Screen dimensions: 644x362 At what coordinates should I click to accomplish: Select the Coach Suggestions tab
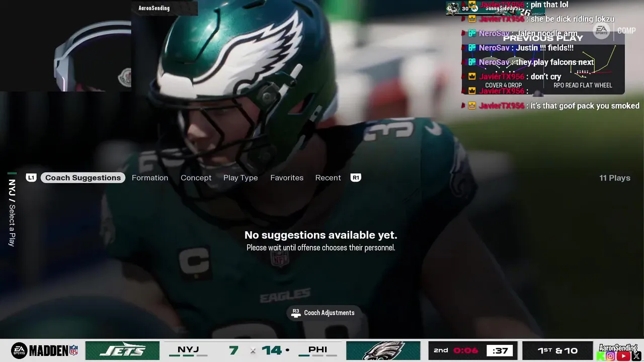click(x=83, y=177)
